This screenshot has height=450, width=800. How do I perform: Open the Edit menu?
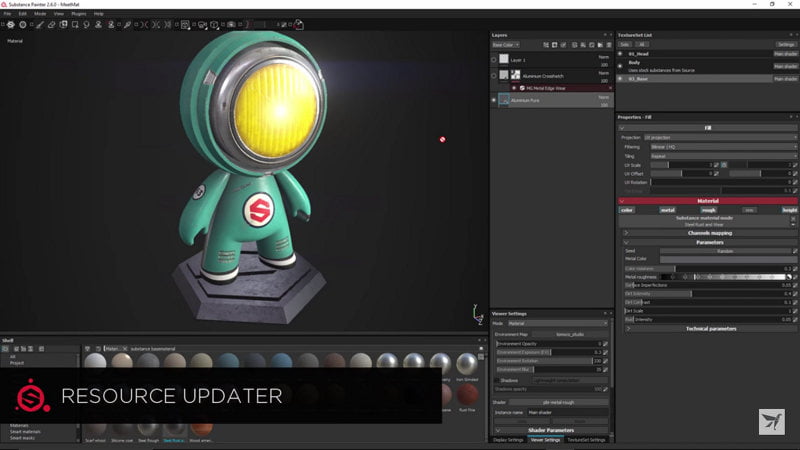click(x=22, y=14)
